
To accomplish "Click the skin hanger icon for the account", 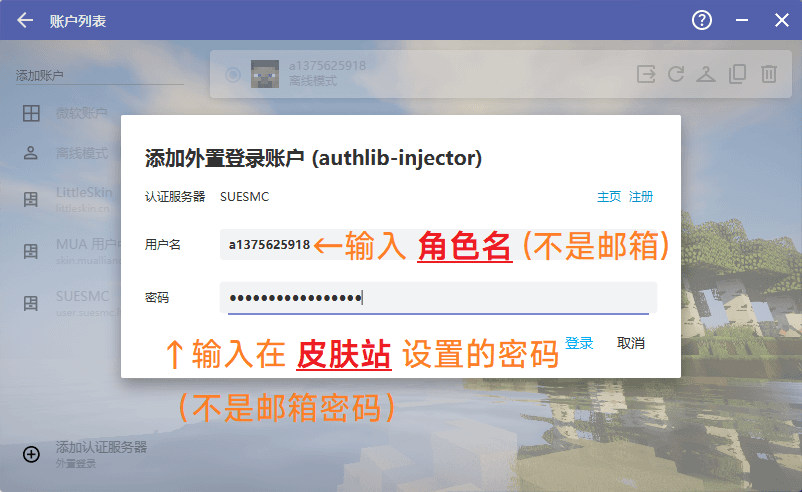I will 706,73.
